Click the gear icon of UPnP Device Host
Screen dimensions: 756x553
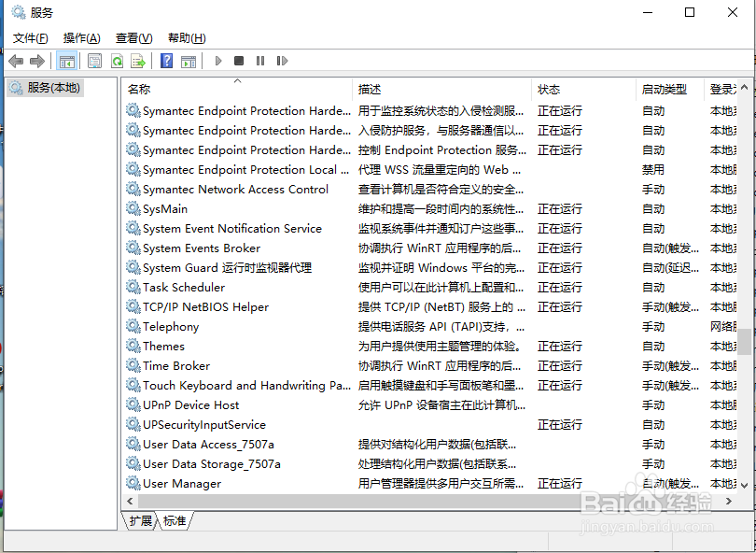point(133,404)
